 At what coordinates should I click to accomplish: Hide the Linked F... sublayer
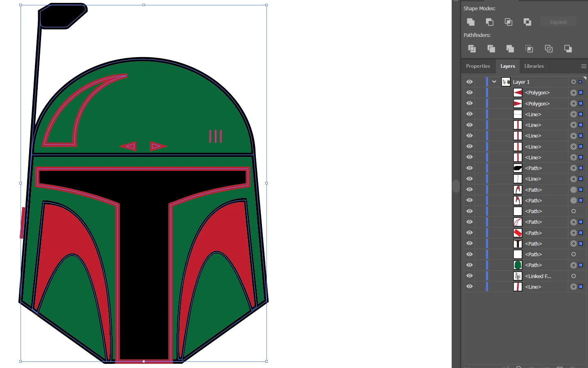click(x=469, y=276)
